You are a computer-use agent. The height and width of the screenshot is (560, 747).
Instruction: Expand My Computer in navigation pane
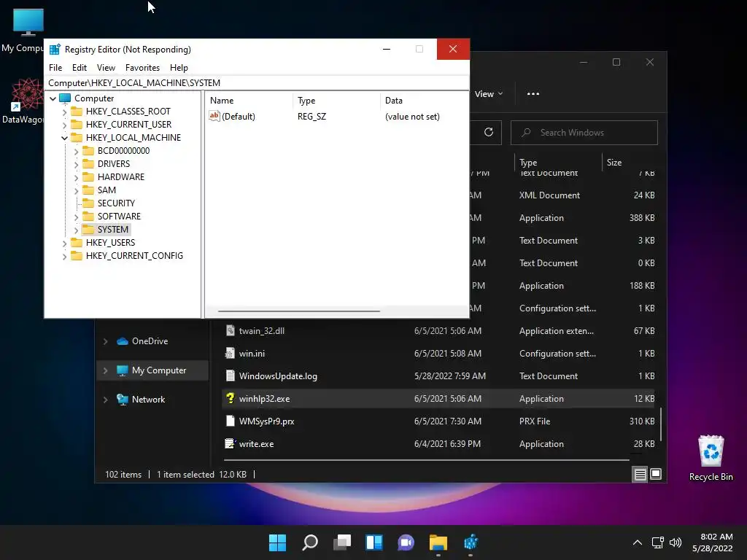105,370
